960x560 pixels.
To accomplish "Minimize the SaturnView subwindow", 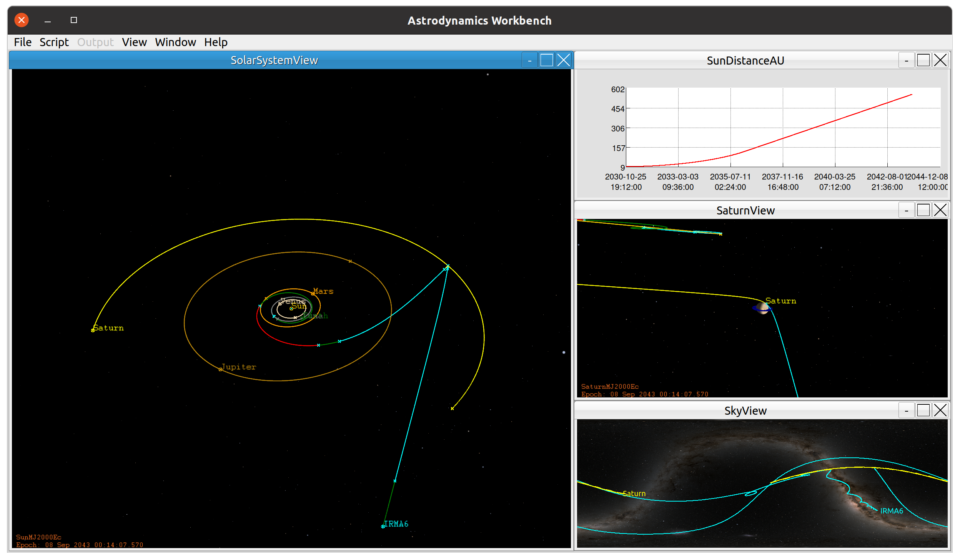I will (x=906, y=210).
